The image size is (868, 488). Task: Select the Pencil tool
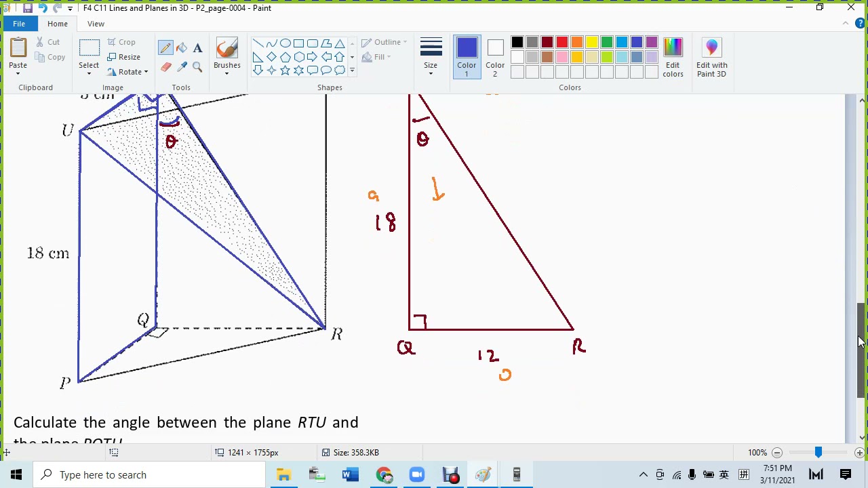click(x=165, y=47)
